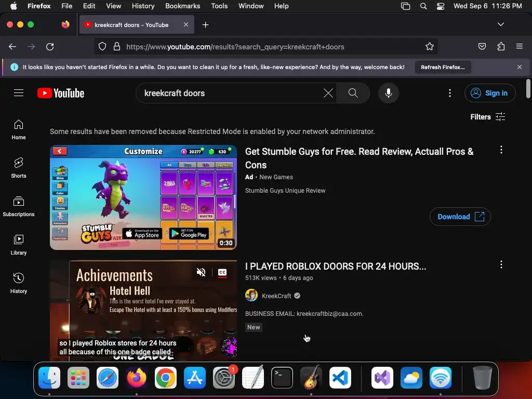Click the Stumble Guys Unique Review text
The width and height of the screenshot is (532, 399).
tap(285, 191)
